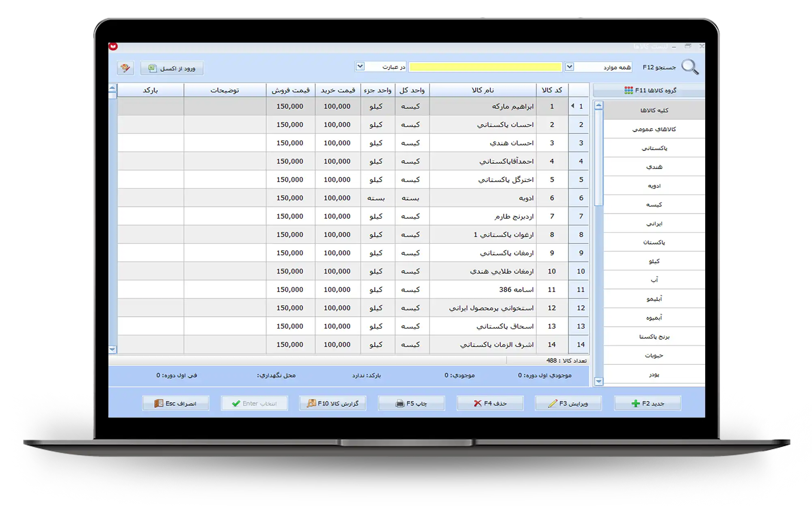This screenshot has width=812, height=506.
Task: Click the colorful grid icon next to F11
Action: click(x=628, y=90)
